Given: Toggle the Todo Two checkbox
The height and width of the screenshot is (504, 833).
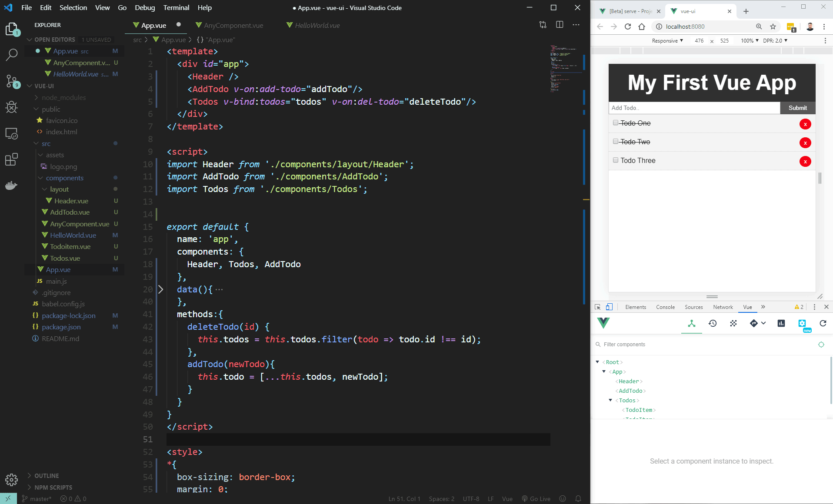Looking at the screenshot, I should (615, 141).
